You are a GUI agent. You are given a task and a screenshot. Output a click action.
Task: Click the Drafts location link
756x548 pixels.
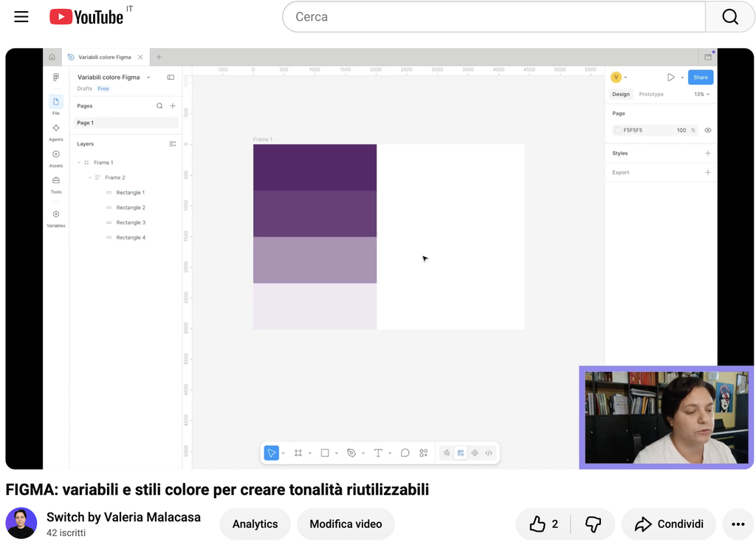[x=84, y=89]
